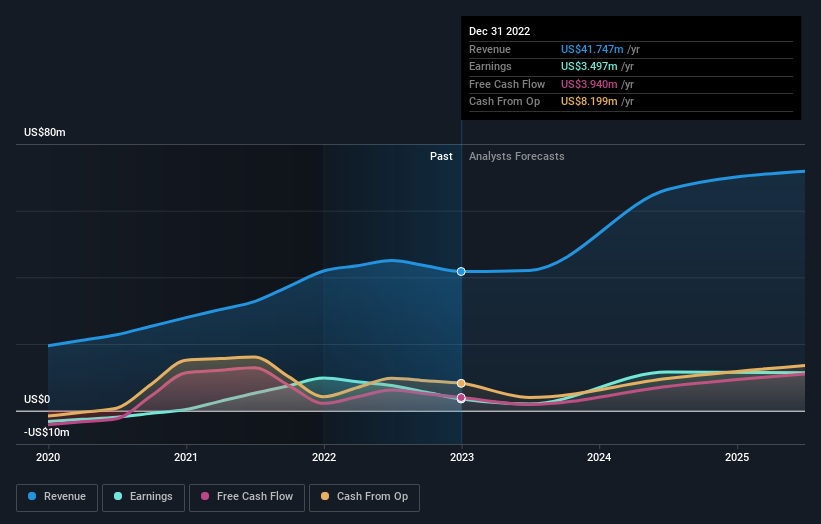This screenshot has width=821, height=524.
Task: Click the US$8.199m cash from op value
Action: [589, 102]
